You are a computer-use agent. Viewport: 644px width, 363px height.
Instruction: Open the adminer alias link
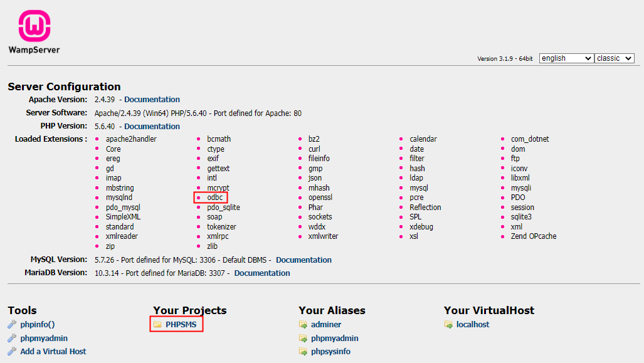click(326, 325)
